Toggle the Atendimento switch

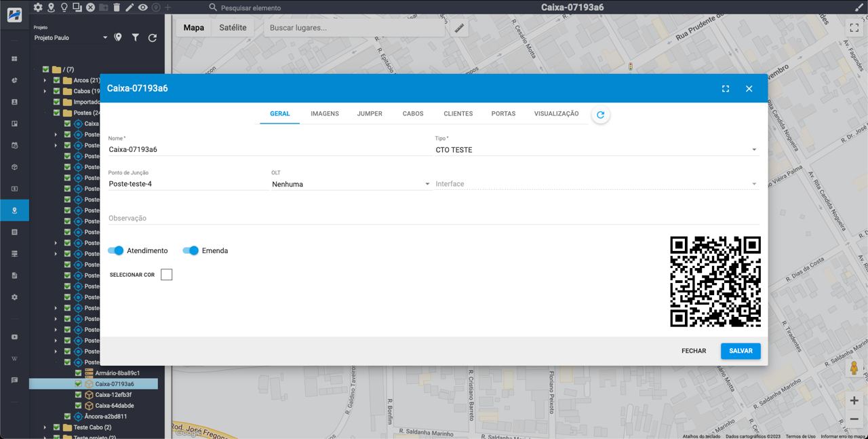(x=116, y=250)
